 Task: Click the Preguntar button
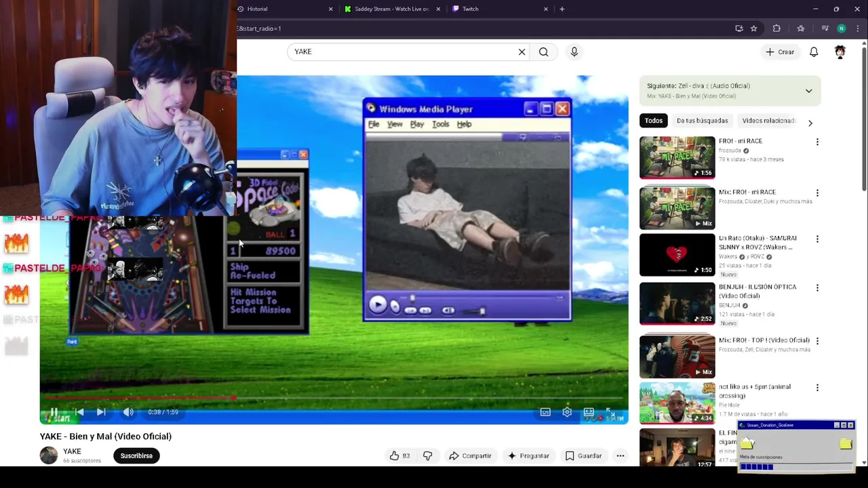[528, 456]
